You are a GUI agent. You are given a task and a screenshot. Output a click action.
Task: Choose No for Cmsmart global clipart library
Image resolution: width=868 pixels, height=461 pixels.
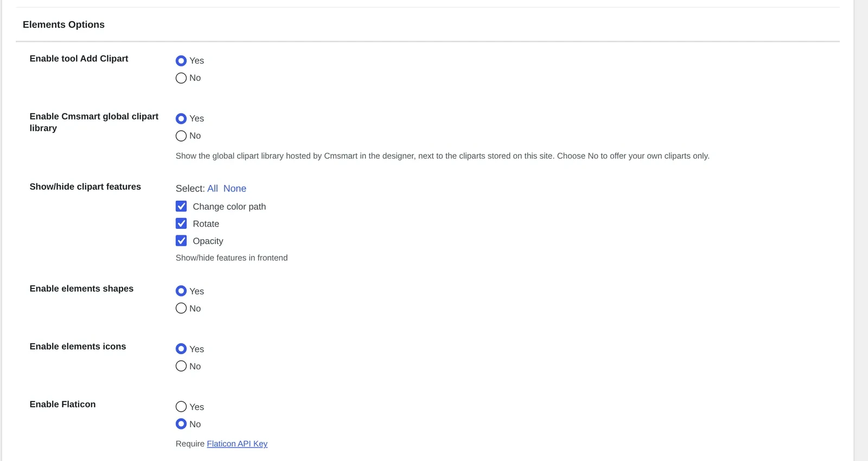tap(181, 136)
